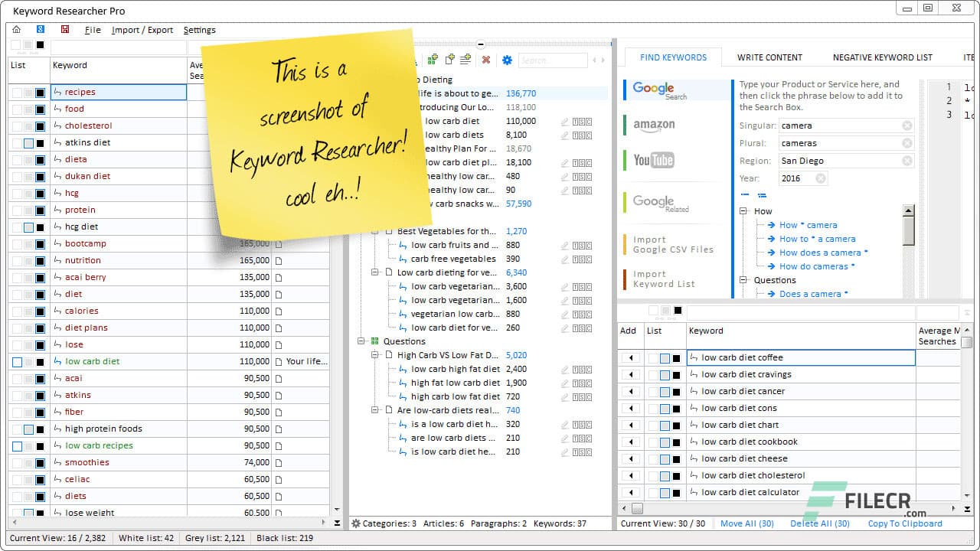Collapse the High Carb VS Low Fat Diet node

(374, 355)
